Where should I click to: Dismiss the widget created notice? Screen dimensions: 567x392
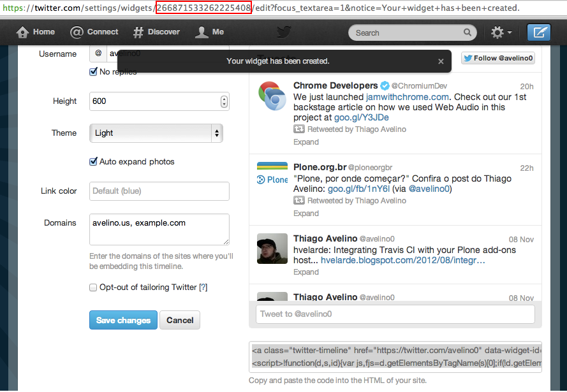point(441,61)
